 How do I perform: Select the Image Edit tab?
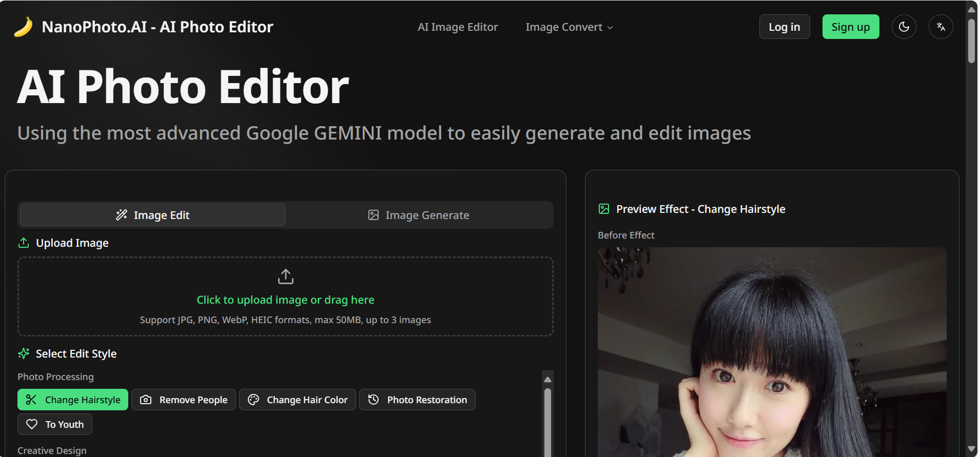[x=153, y=215]
